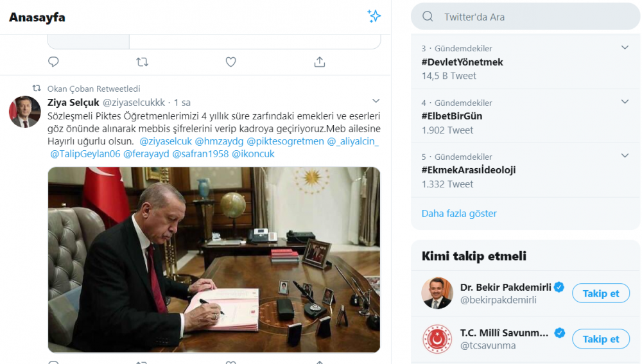Open the tweet photo of man signing document
The width and height of the screenshot is (642, 364).
tap(214, 259)
